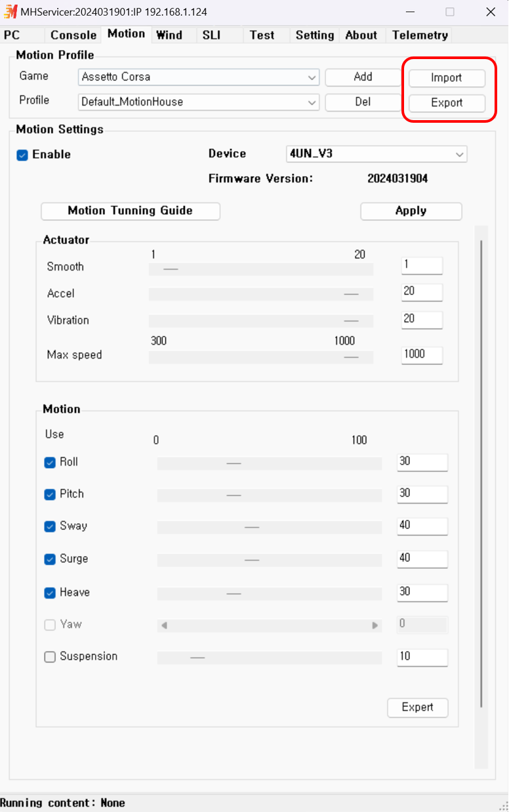Click the Pitch slider track

[x=270, y=495]
